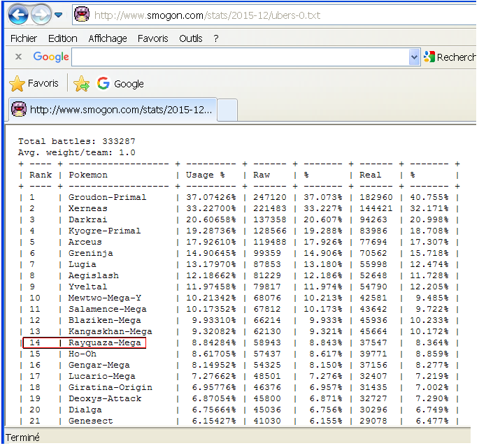The height and width of the screenshot is (448, 493).
Task: Open the Affichage menu
Action: [x=108, y=38]
